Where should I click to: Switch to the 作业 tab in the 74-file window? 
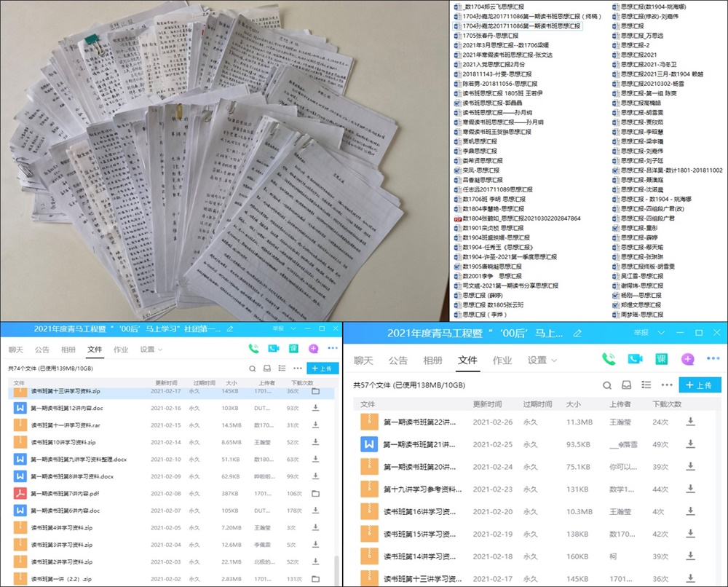121,350
